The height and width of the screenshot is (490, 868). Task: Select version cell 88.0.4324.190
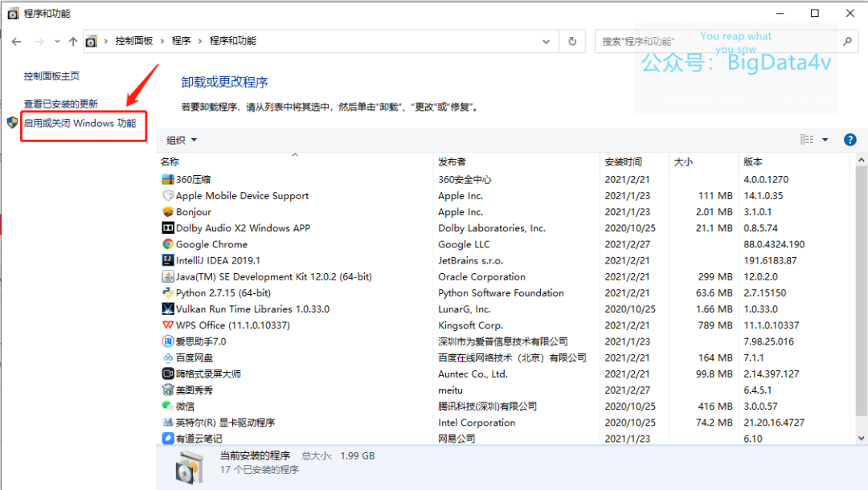(774, 244)
